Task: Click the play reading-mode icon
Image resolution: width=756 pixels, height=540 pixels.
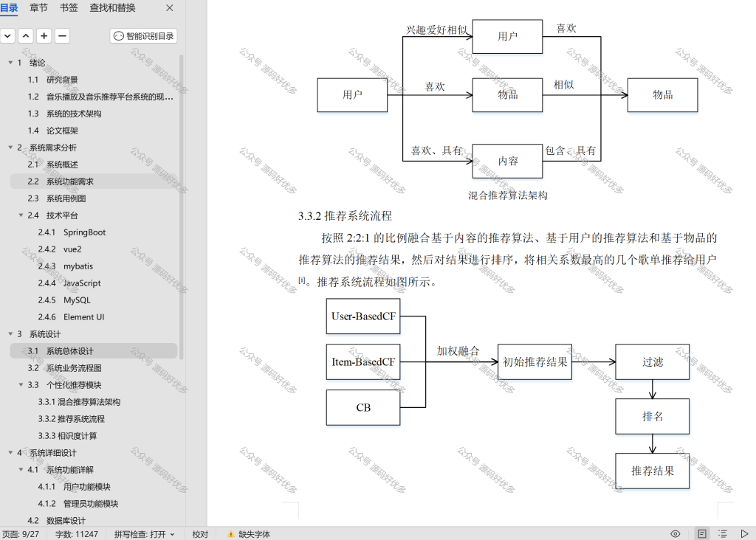Action: coord(744,534)
